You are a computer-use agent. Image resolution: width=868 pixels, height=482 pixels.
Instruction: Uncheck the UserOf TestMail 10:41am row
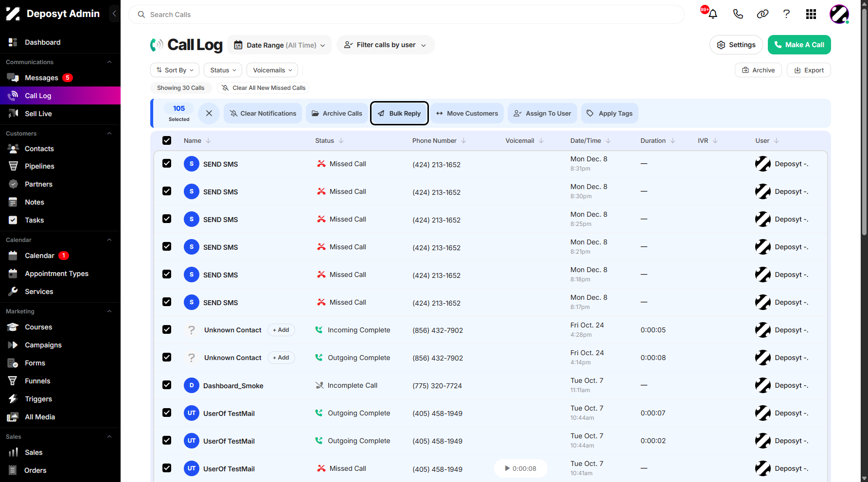click(167, 468)
